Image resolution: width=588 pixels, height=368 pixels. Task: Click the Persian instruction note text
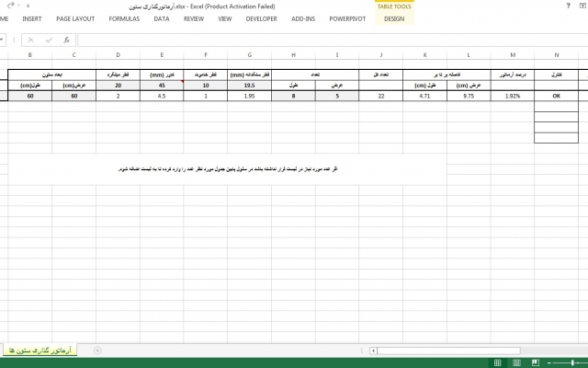pos(228,169)
